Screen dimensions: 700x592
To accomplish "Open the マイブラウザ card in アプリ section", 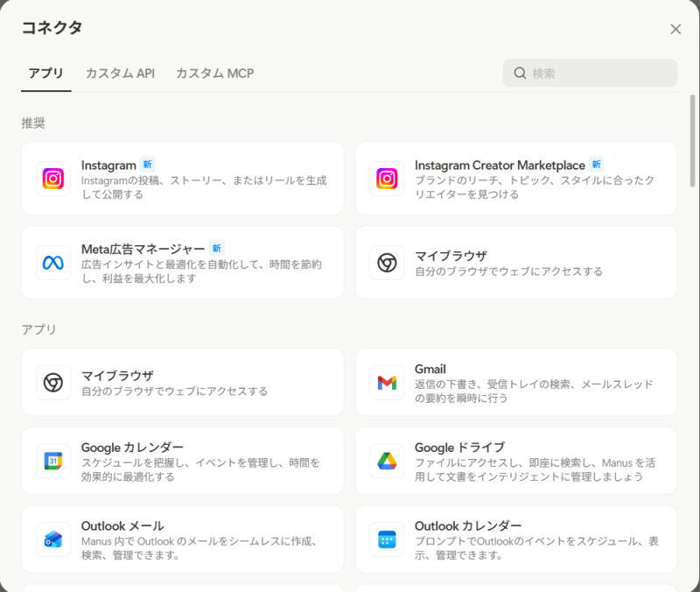I will [181, 383].
